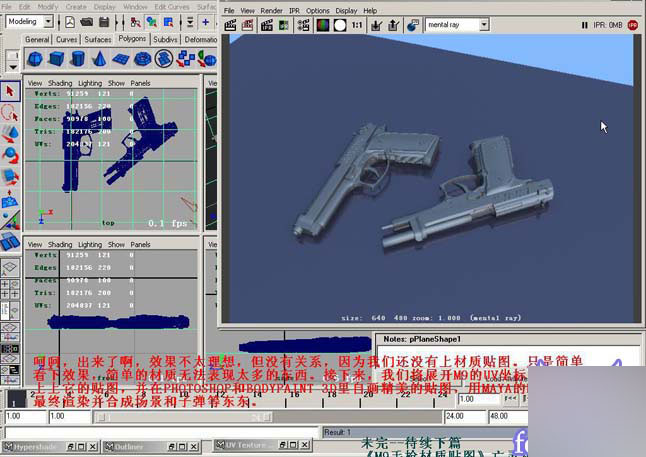Toggle select by hierarchy mode
Screen dimensions: 646x457
135,22
